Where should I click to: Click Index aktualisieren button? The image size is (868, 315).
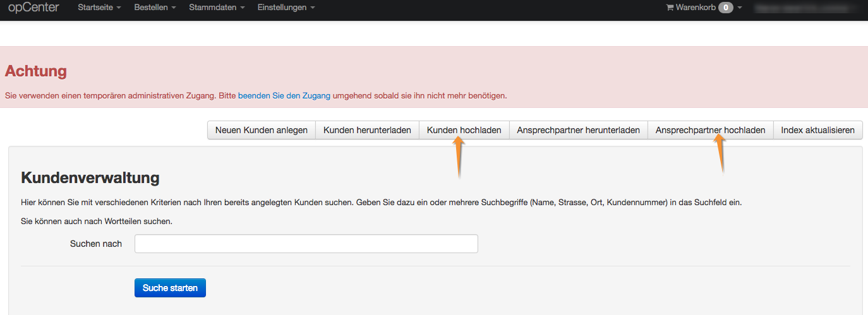[818, 130]
